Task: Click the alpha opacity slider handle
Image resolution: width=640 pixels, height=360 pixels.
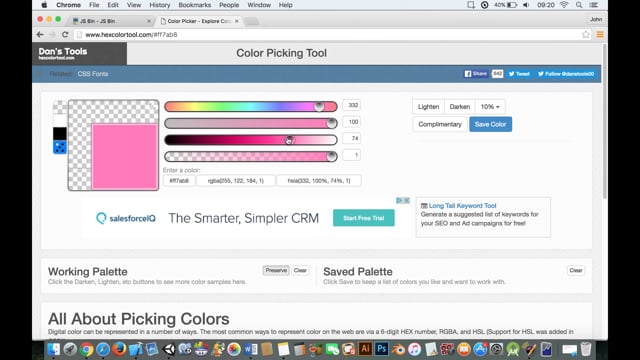Action: pos(332,156)
